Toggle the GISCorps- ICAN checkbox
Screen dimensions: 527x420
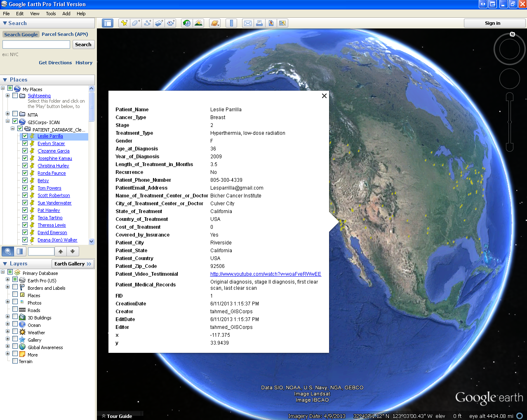(x=15, y=122)
